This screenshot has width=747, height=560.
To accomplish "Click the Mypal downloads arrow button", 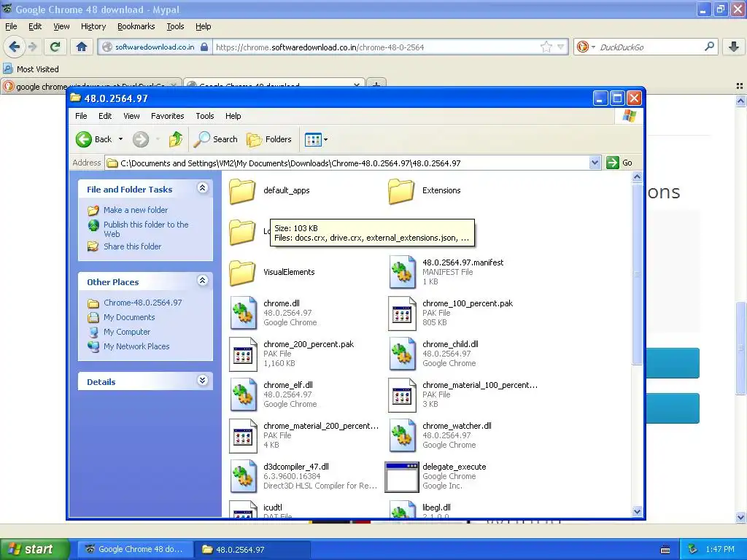I will pyautogui.click(x=733, y=47).
